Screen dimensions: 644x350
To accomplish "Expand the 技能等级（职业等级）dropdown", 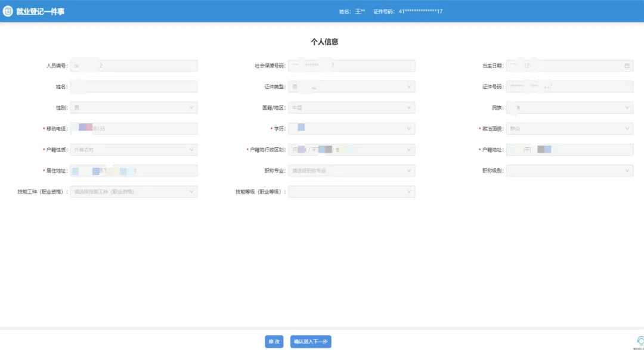I will [x=351, y=192].
